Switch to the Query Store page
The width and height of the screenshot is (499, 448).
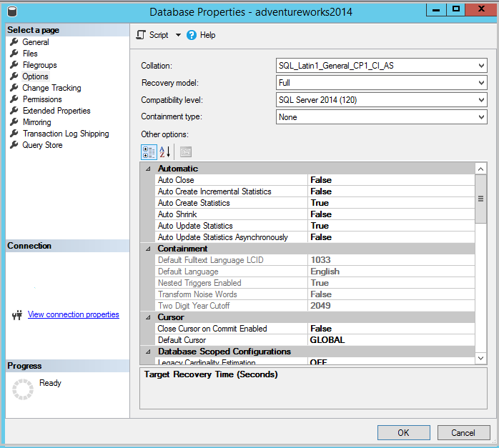(42, 145)
